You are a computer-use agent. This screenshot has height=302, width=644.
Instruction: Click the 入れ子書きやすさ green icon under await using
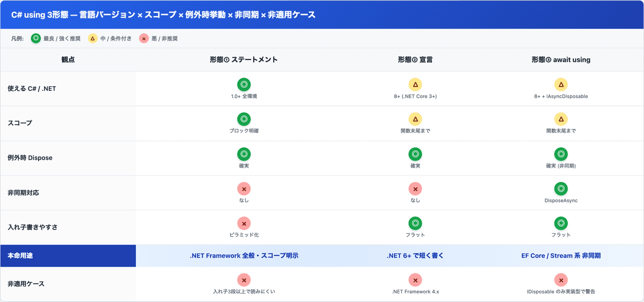click(561, 224)
